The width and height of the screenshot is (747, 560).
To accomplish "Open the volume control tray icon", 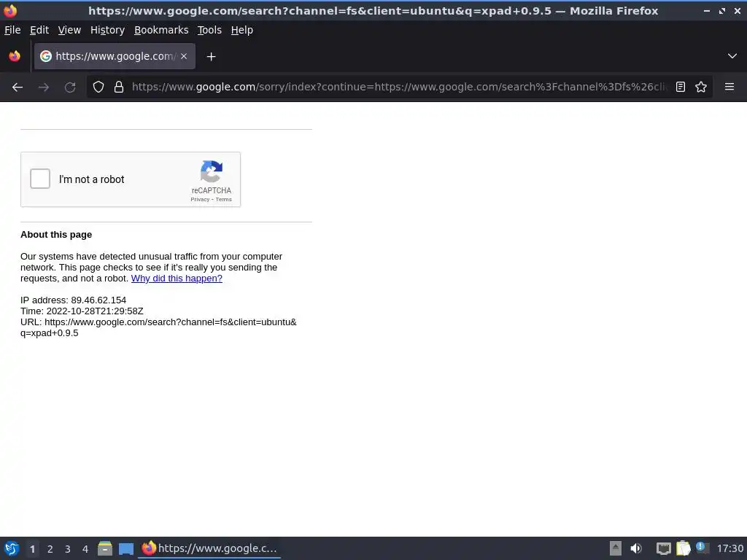I will click(636, 548).
